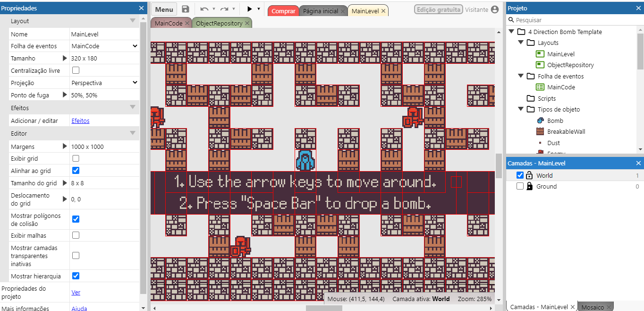Enable the Exibir grid checkbox
644x311 pixels.
[x=76, y=159]
